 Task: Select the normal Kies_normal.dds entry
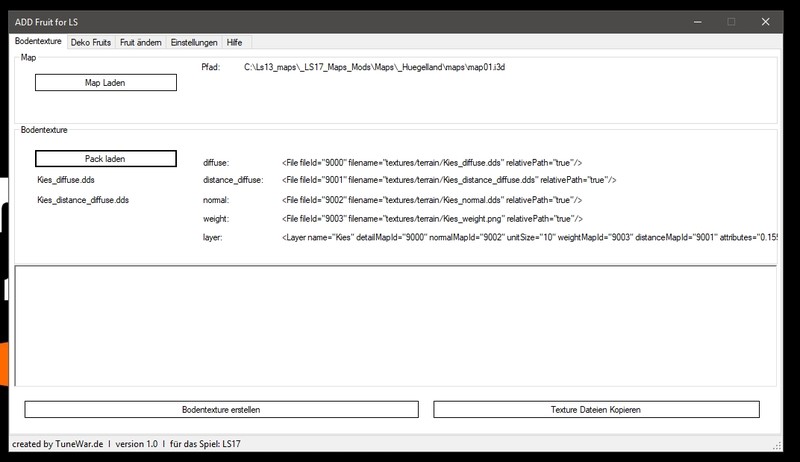(431, 200)
